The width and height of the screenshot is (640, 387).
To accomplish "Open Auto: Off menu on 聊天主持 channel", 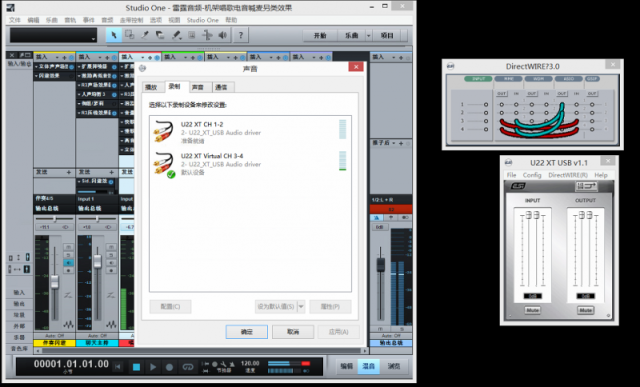I will (x=97, y=336).
